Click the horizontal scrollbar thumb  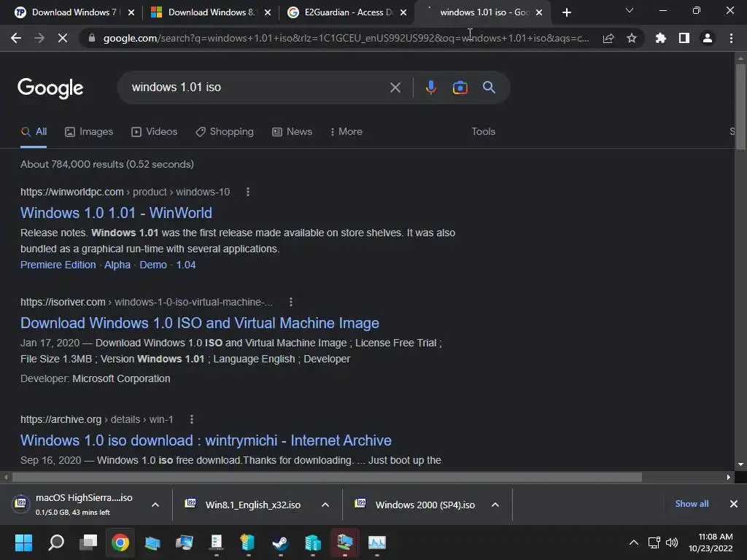[x=327, y=477]
